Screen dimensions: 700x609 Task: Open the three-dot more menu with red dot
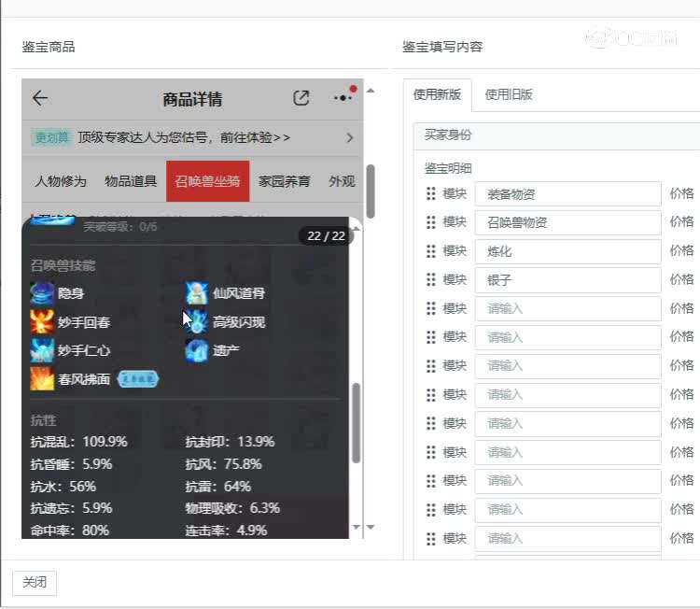point(343,97)
